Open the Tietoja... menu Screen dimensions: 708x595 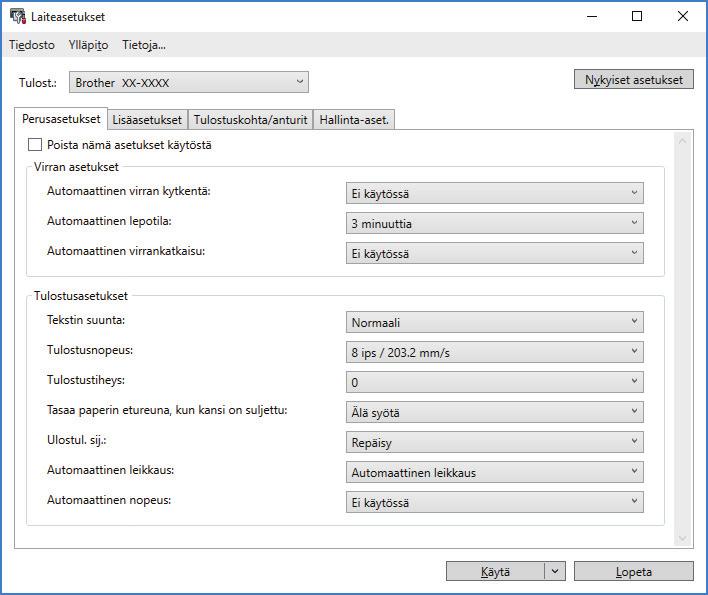[x=144, y=45]
